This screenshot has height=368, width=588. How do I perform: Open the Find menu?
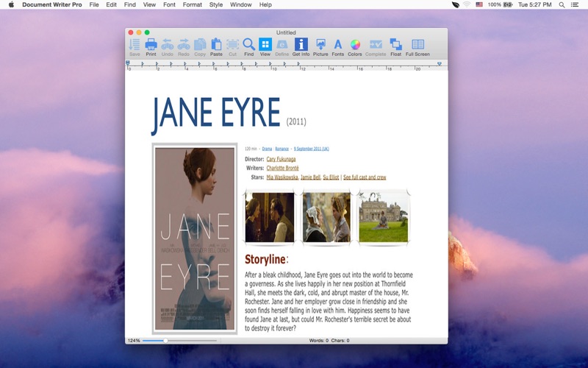(130, 4)
